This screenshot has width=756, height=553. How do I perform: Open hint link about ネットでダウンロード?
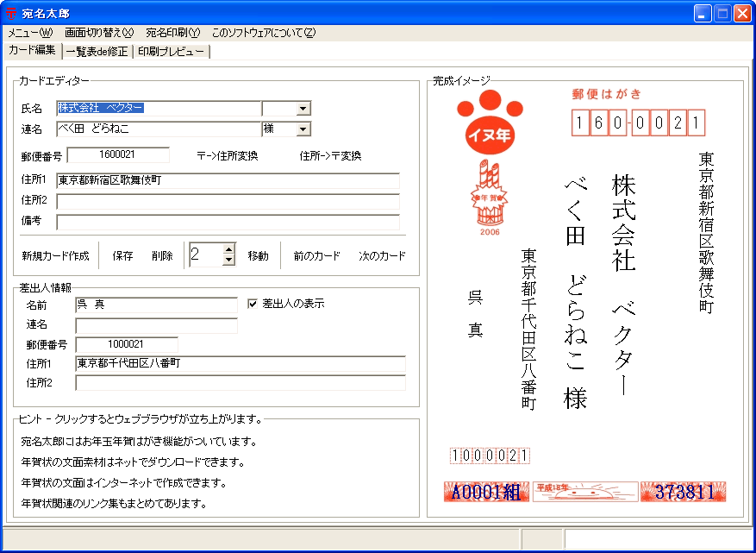pos(133,462)
